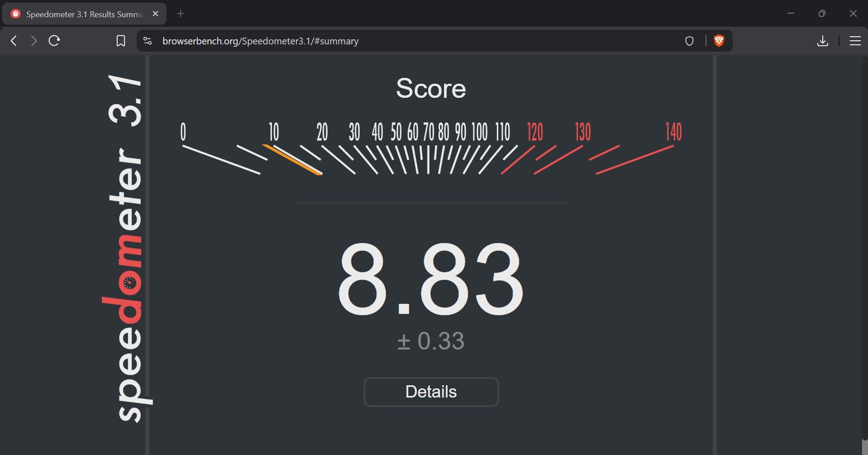
Task: Click the red 140 gauge label
Action: [673, 132]
